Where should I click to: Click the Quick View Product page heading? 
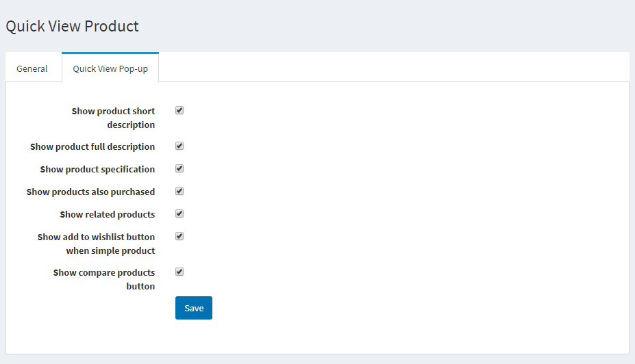pos(73,26)
